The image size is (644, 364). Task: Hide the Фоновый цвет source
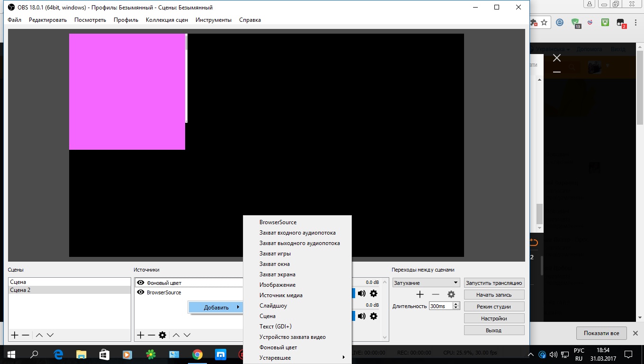[141, 283]
